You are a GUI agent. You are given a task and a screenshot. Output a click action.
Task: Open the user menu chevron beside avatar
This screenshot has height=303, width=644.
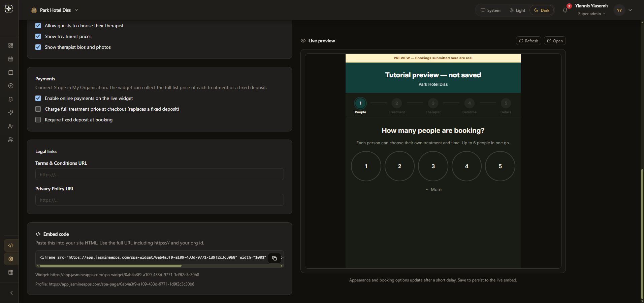630,10
